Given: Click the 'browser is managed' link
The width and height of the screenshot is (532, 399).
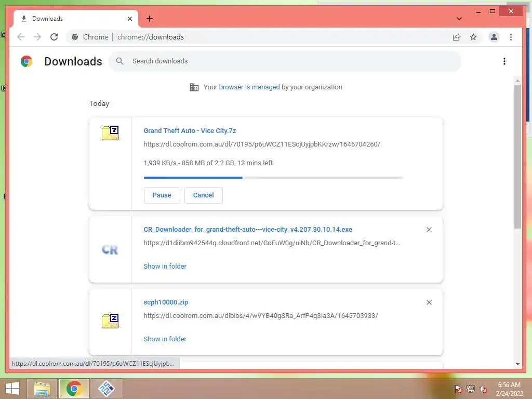Looking at the screenshot, I should click(x=249, y=87).
